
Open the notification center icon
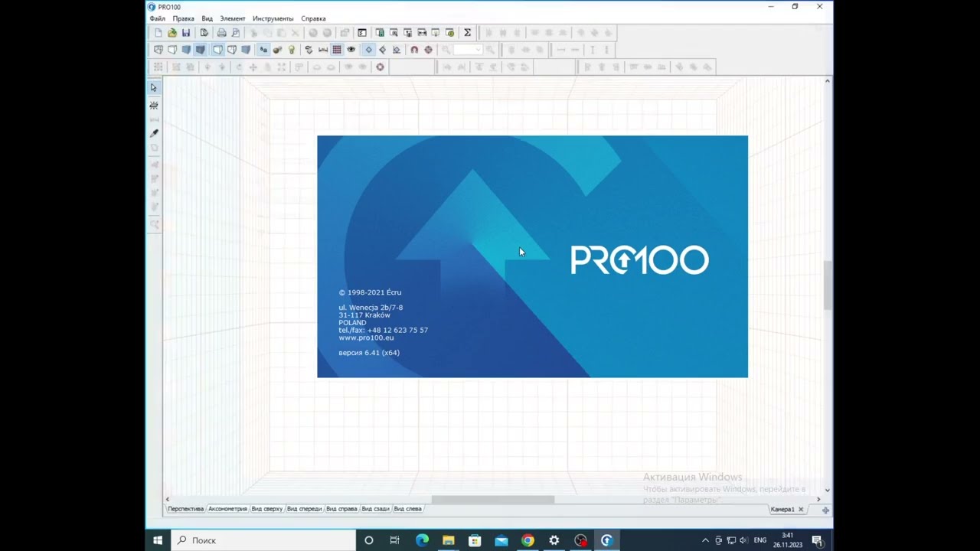pyautogui.click(x=817, y=540)
